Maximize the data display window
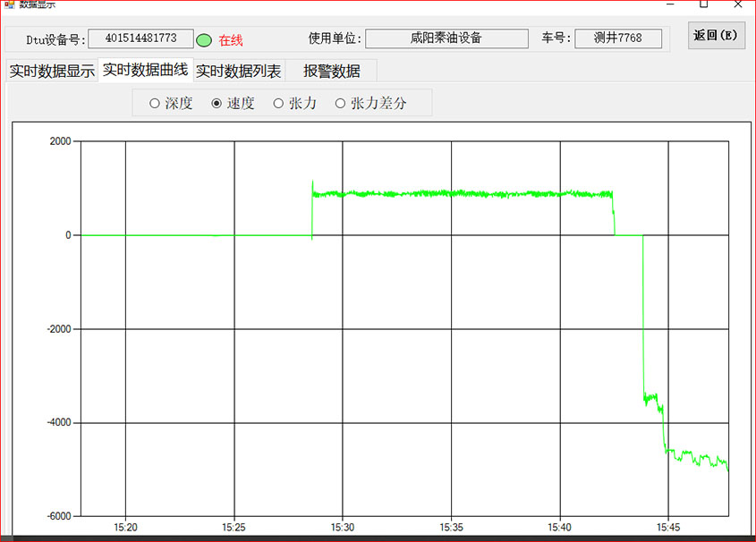The height and width of the screenshot is (542, 756). pos(704,4)
